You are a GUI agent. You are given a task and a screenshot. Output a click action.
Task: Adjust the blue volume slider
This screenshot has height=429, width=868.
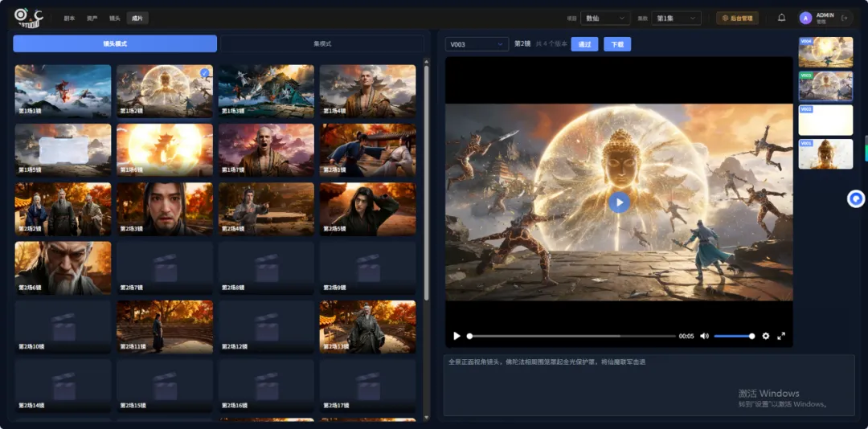tap(734, 336)
